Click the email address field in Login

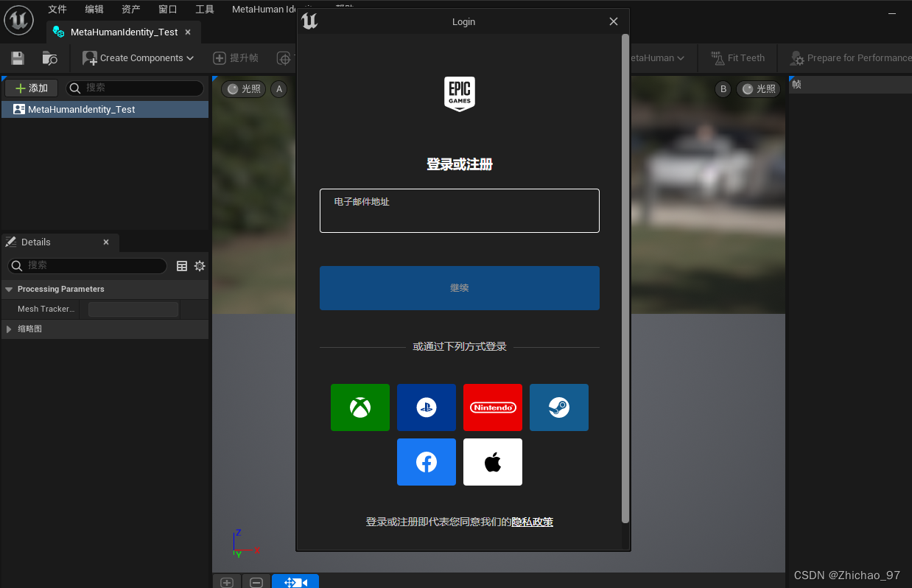click(x=460, y=211)
